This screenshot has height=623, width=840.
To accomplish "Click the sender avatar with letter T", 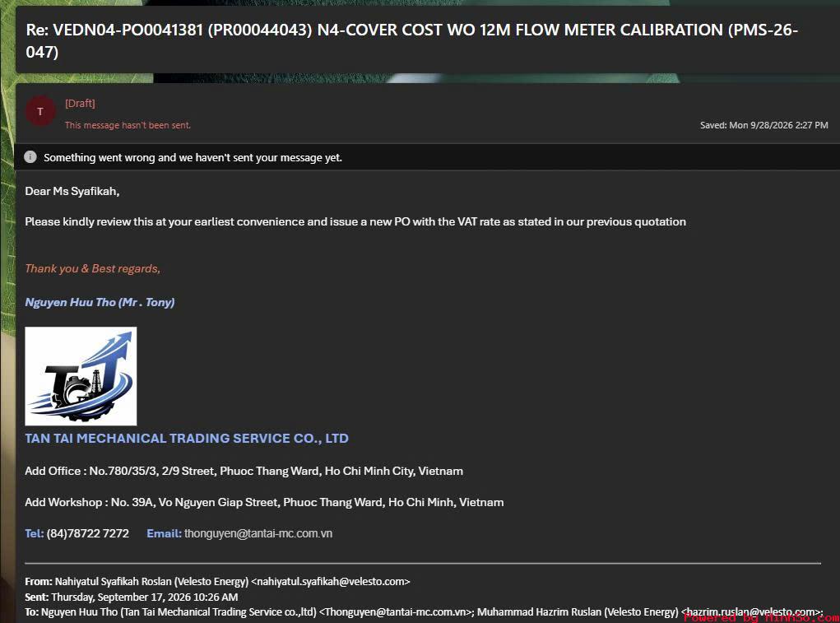I will (40, 111).
